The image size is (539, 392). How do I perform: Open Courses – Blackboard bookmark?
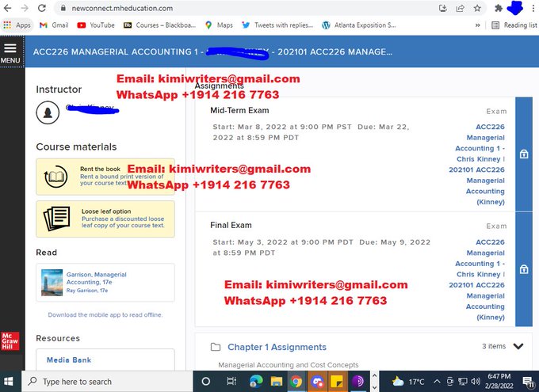159,25
